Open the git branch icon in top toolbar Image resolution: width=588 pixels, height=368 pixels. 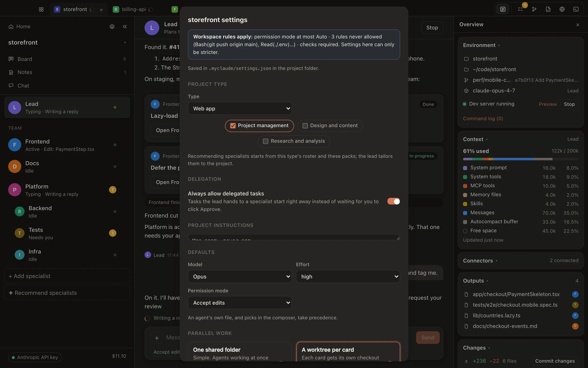pyautogui.click(x=534, y=9)
